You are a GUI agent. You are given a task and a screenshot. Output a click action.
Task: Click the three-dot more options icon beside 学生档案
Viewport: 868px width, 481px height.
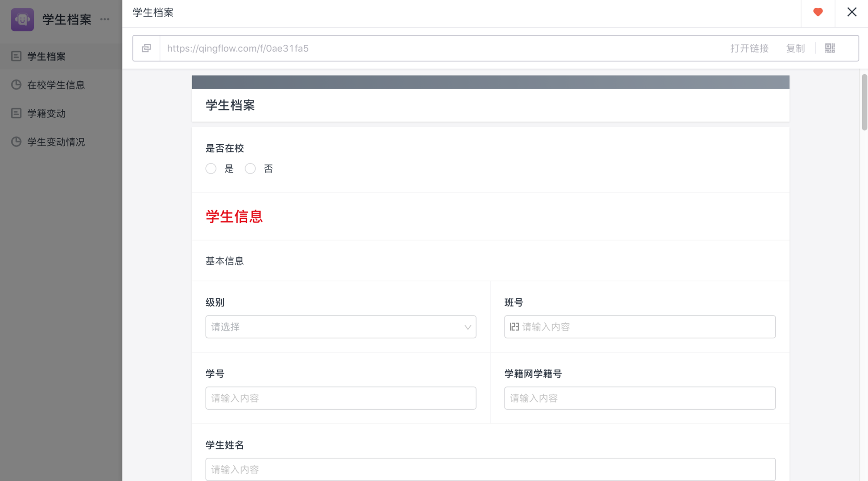coord(105,19)
